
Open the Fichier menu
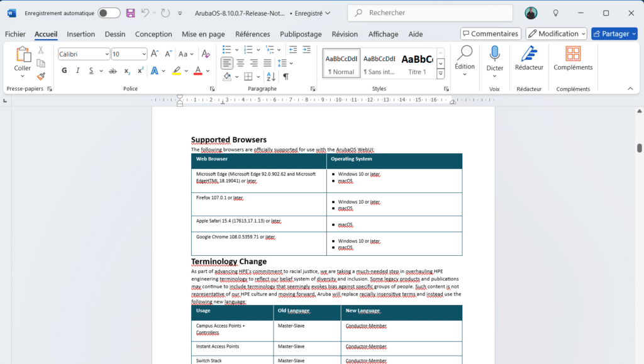pyautogui.click(x=15, y=34)
